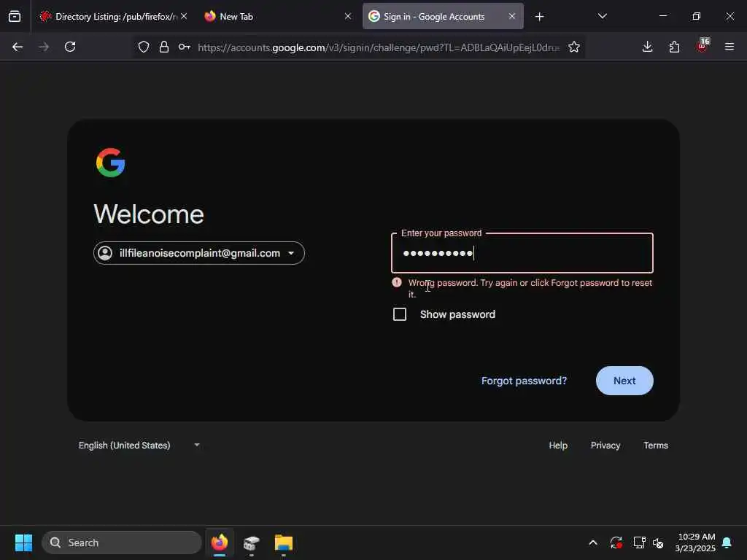Click the Forgot password? link

click(x=524, y=381)
